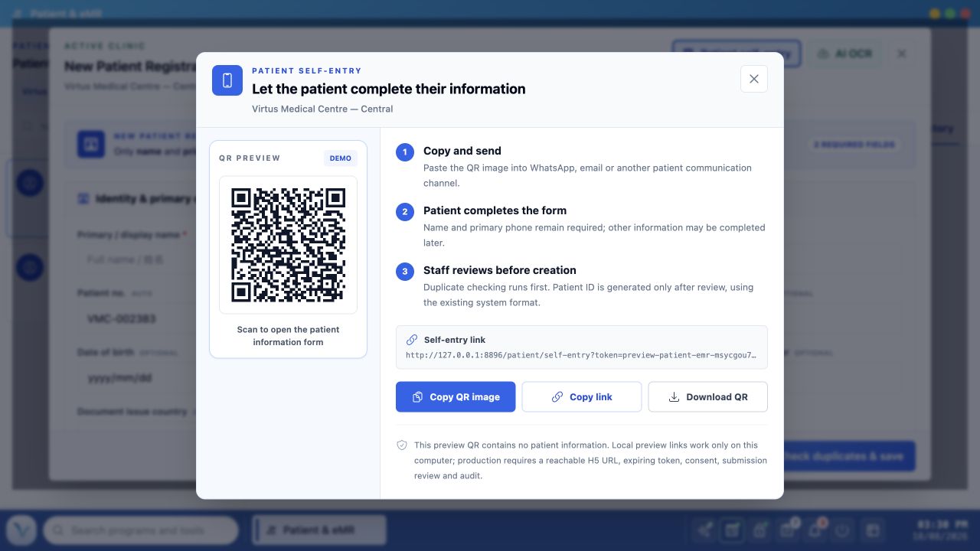Click the 'Staff reviews before creation' heading

pos(500,270)
